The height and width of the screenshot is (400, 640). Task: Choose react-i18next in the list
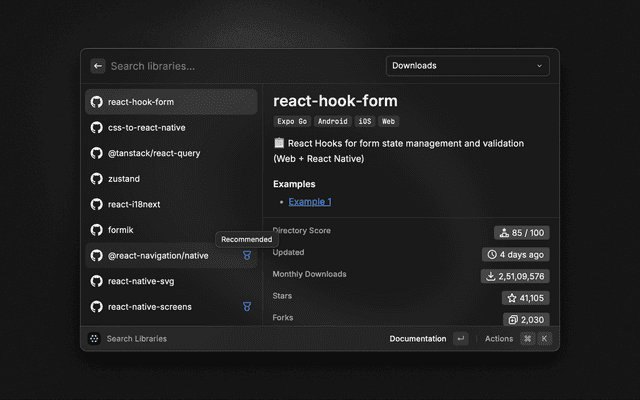135,204
